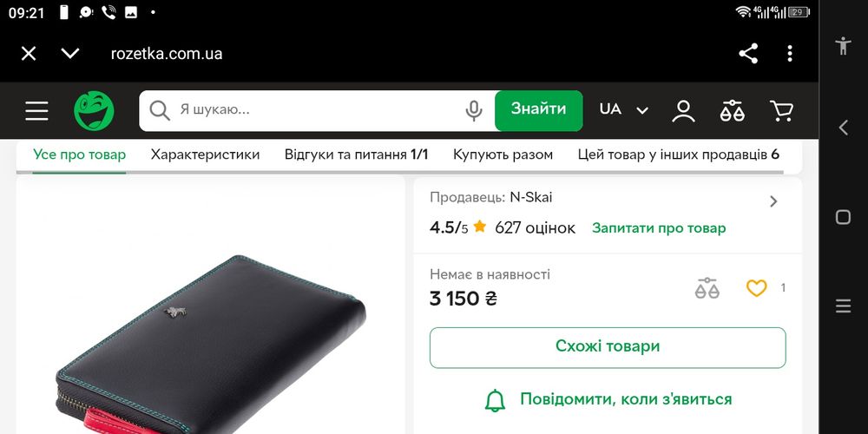The image size is (868, 434).
Task: Open the shopping cart icon
Action: [782, 111]
